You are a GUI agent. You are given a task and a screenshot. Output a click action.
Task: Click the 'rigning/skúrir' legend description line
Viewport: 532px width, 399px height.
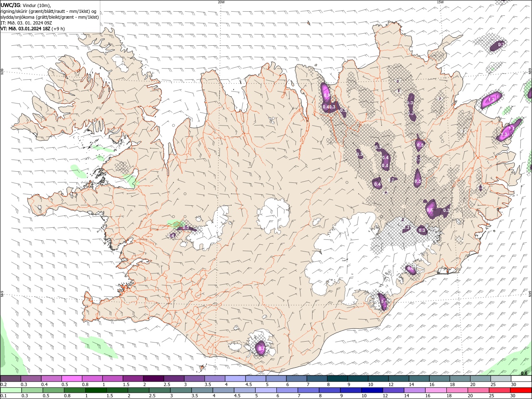(49, 11)
